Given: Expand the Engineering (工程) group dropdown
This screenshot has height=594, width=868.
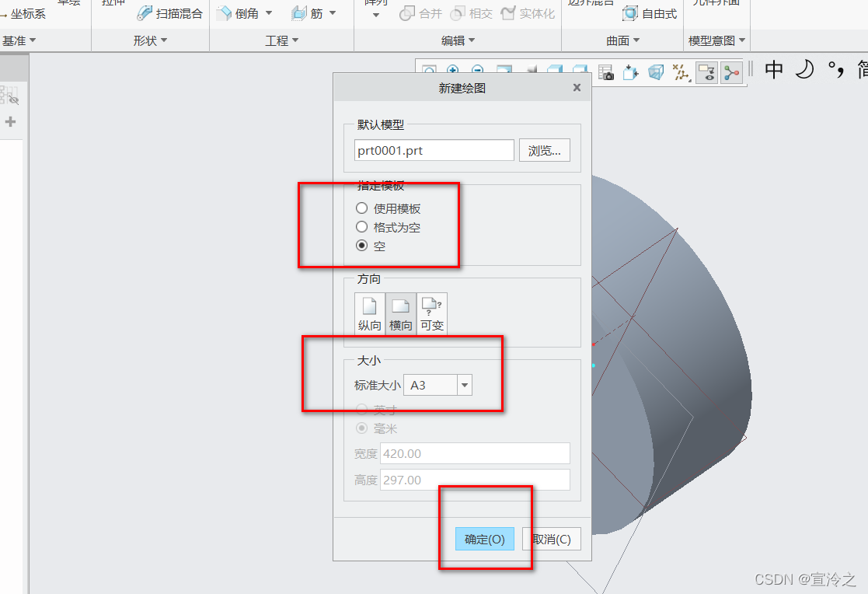Looking at the screenshot, I should coord(282,40).
